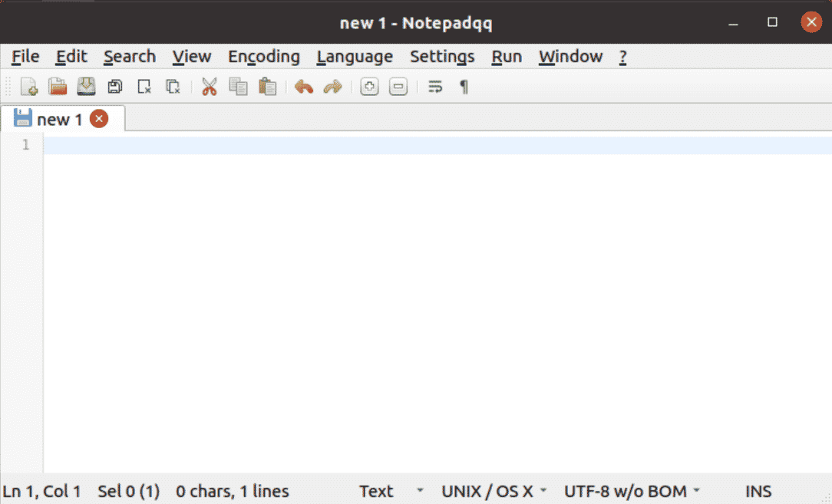Open the Settings menu
832x504 pixels.
pyautogui.click(x=442, y=56)
